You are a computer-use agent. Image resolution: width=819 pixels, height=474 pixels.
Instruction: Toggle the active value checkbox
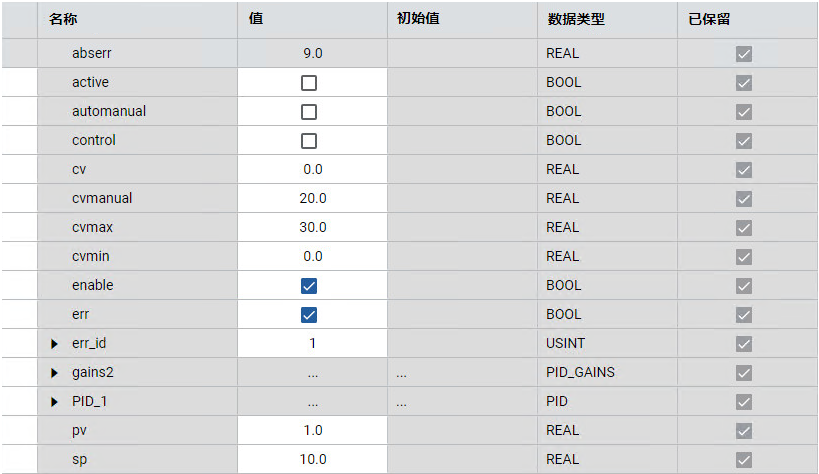[x=309, y=82]
